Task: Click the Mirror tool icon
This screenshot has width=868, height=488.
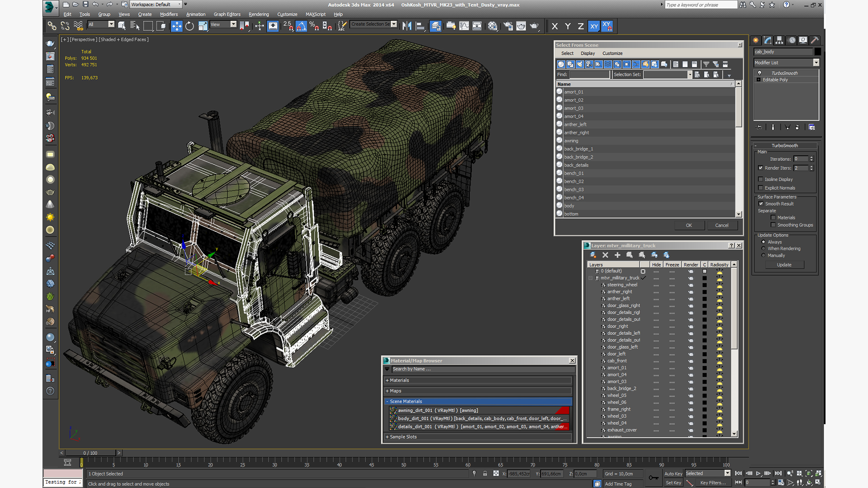Action: pyautogui.click(x=407, y=26)
